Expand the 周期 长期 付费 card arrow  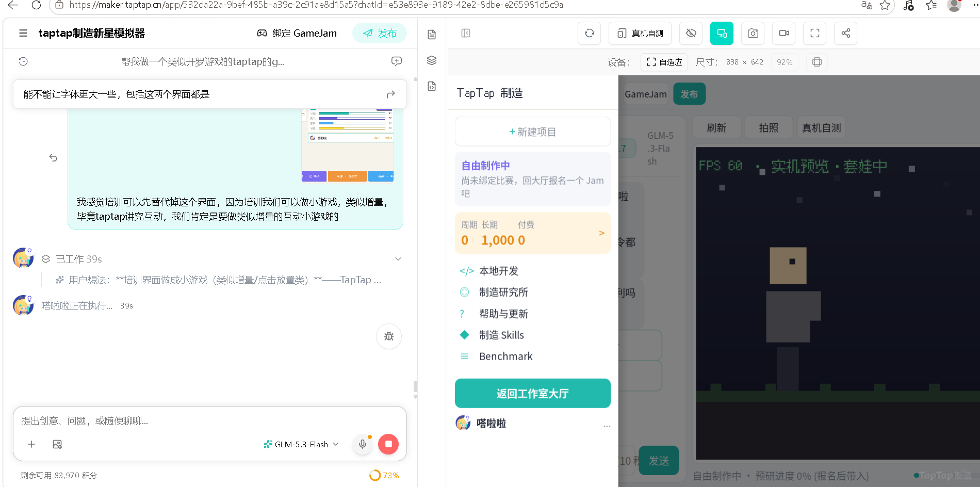point(601,233)
